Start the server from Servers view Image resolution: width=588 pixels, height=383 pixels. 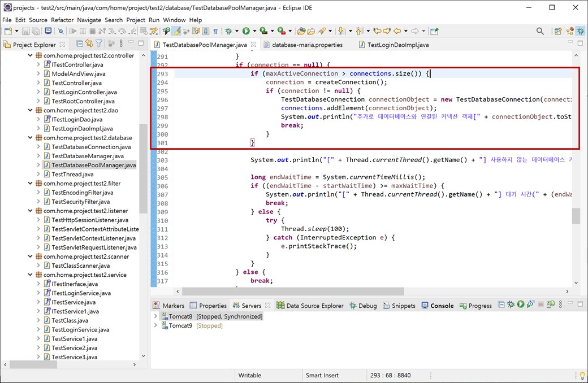(521, 304)
